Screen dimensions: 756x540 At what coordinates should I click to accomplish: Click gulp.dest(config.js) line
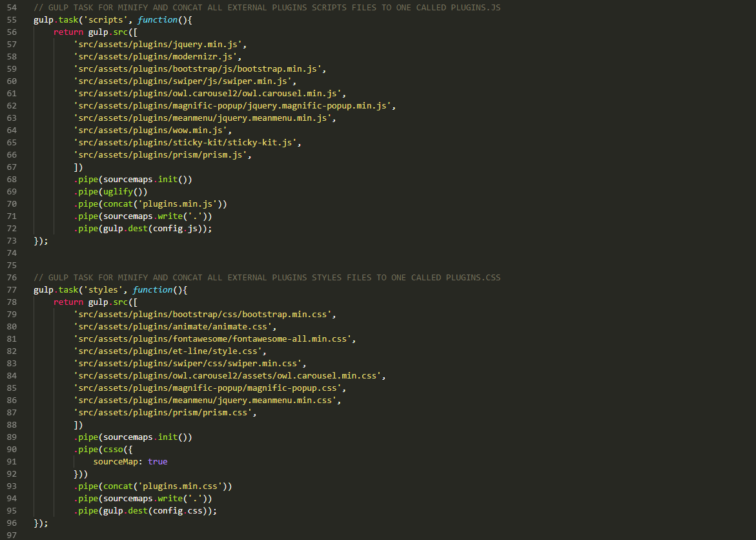143,229
